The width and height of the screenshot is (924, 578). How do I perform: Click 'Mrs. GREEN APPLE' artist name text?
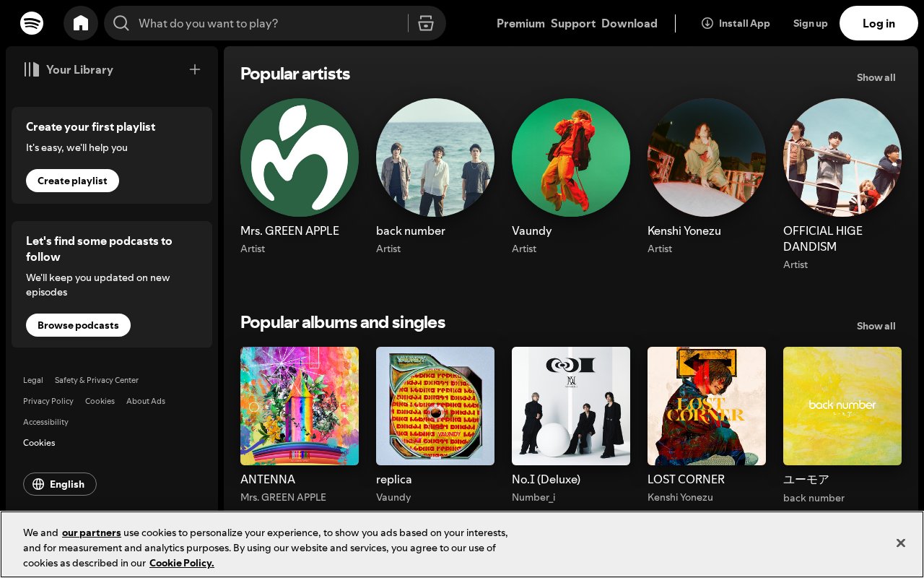tap(289, 230)
